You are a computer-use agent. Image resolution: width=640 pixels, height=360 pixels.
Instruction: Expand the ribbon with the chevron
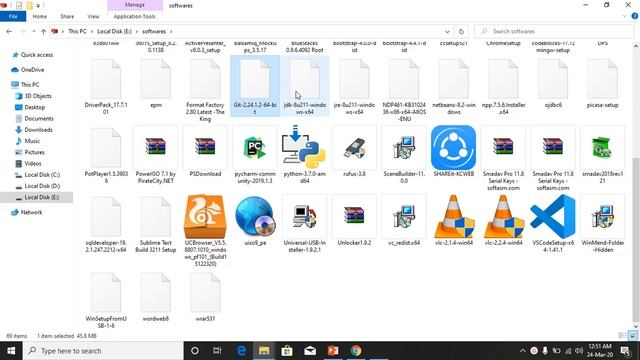coord(624,16)
